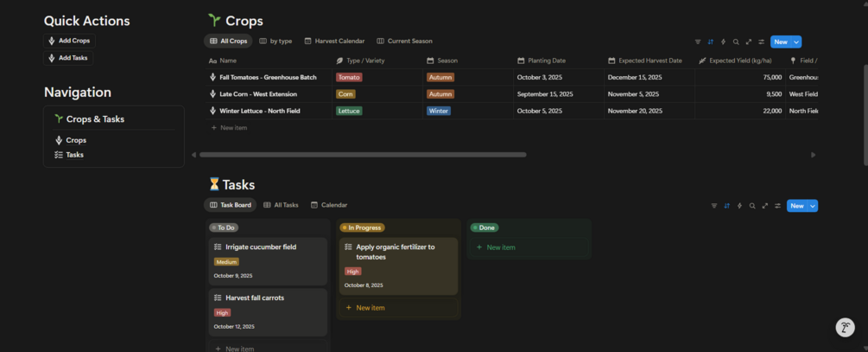This screenshot has height=352, width=868.
Task: Click the search icon in Tasks toolbar
Action: [752, 206]
